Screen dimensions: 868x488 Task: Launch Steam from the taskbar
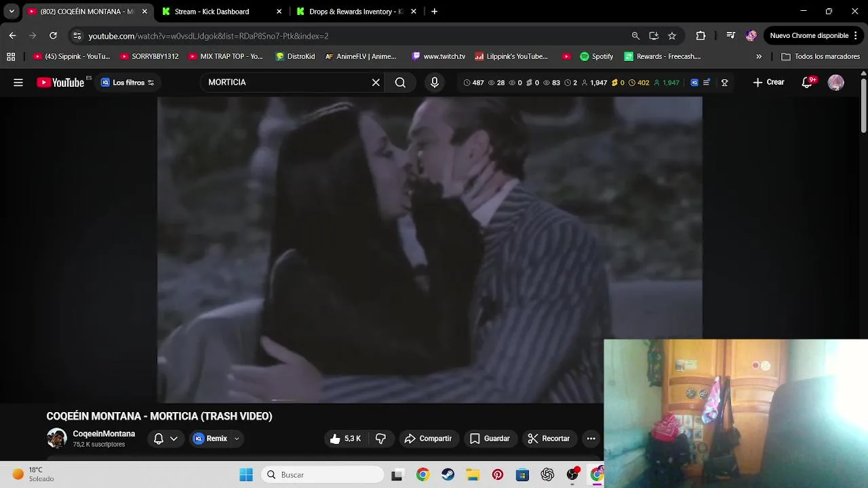coord(448,475)
